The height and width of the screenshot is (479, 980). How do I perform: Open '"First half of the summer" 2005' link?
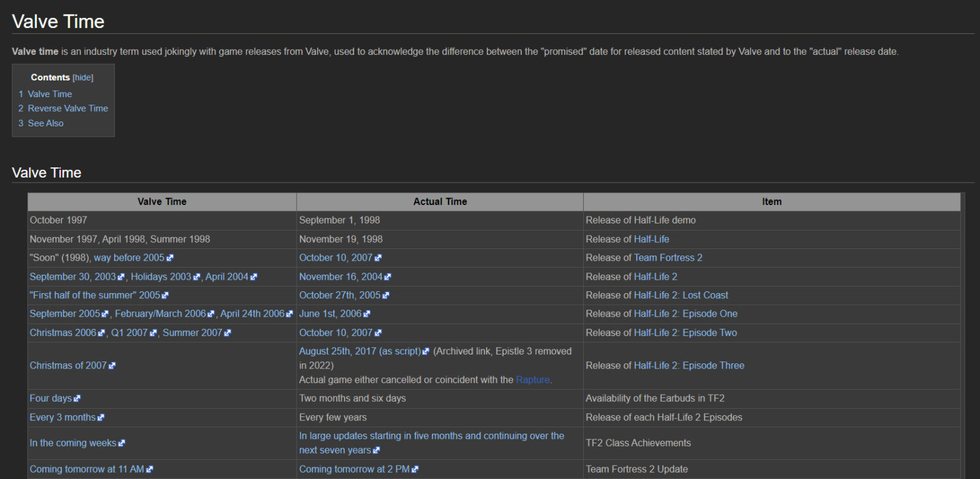95,295
